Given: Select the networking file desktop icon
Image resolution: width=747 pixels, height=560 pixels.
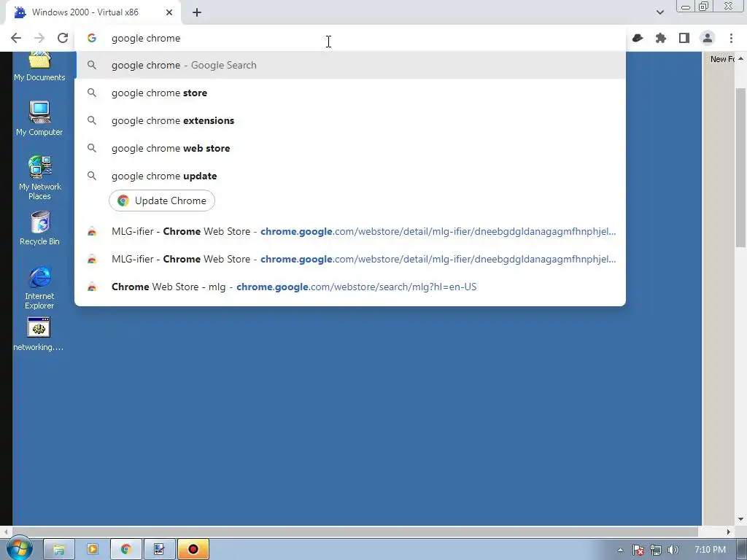Looking at the screenshot, I should click(x=39, y=334).
